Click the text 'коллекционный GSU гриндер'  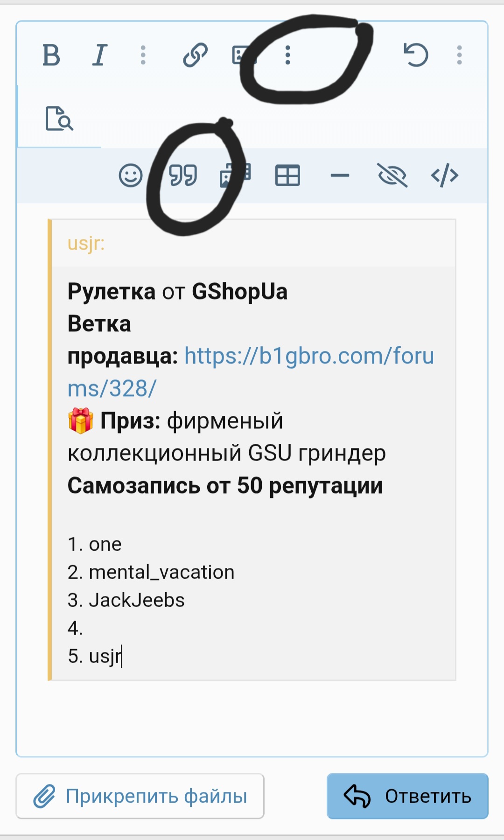[227, 453]
